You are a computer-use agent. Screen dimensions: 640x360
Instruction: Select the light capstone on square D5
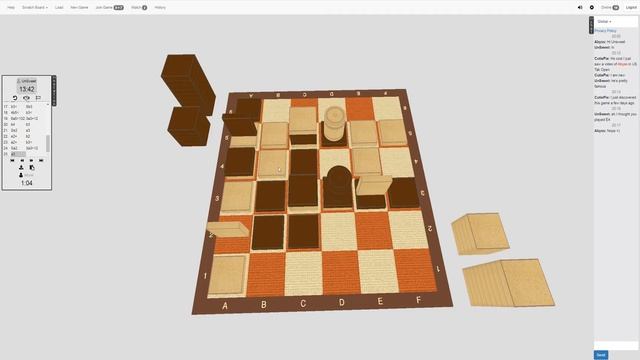[x=335, y=124]
